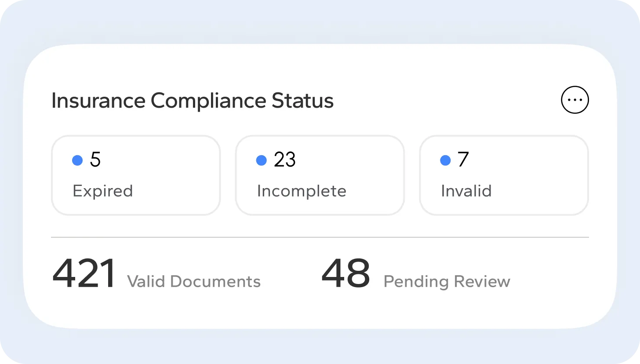Click the Insurance Compliance Status title
Viewport: 640px width, 364px height.
[x=193, y=101]
